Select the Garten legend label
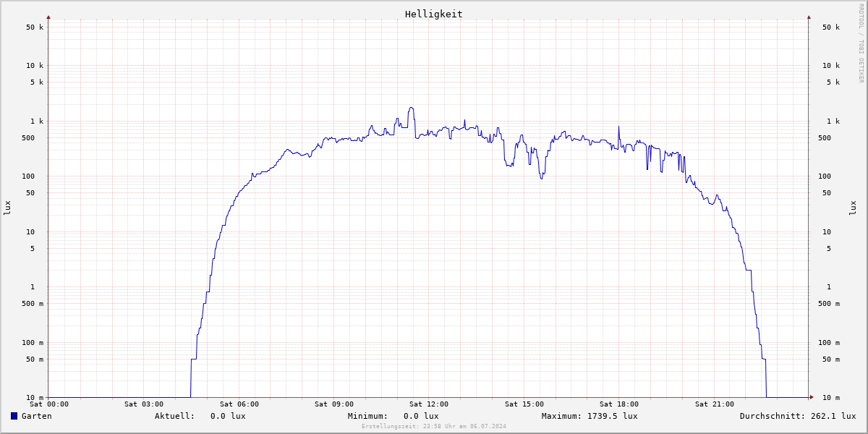 37,416
